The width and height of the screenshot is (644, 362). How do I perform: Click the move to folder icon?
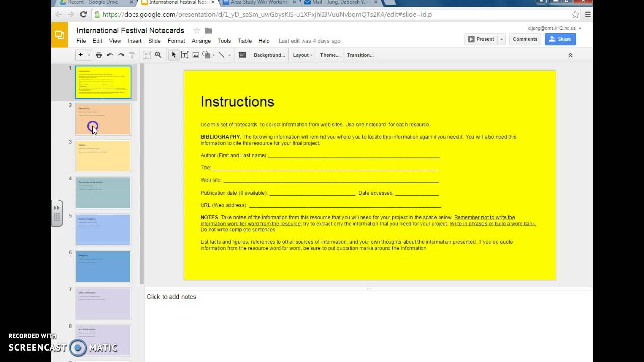tap(209, 31)
